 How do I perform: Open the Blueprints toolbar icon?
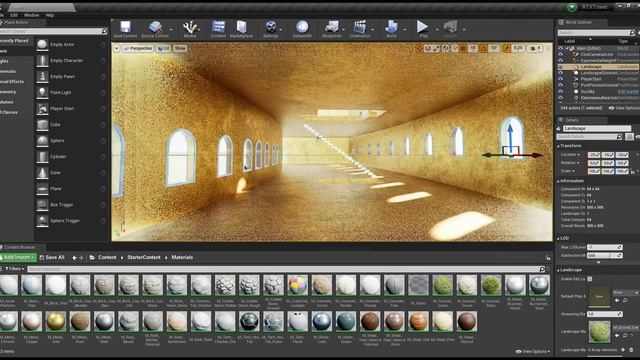point(331,29)
